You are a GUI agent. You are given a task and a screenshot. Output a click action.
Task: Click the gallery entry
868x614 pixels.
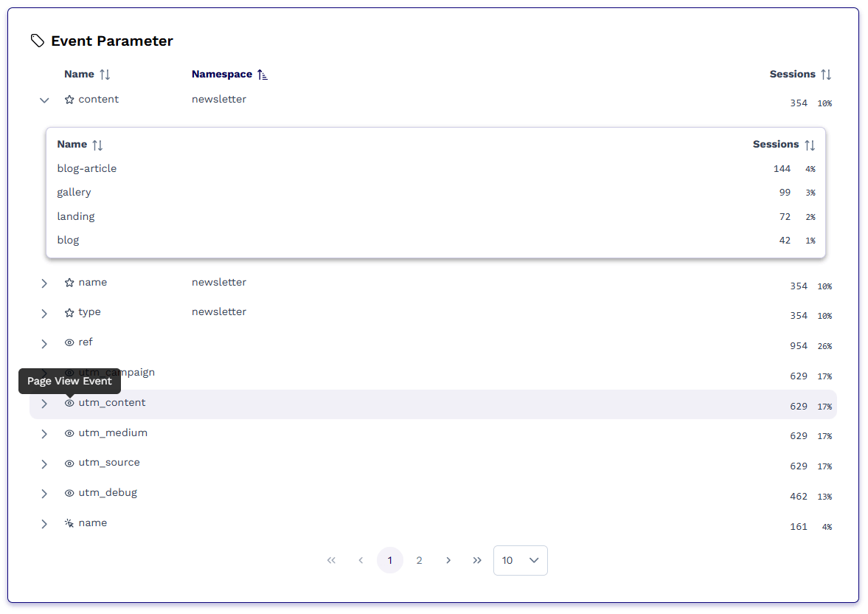tap(74, 193)
